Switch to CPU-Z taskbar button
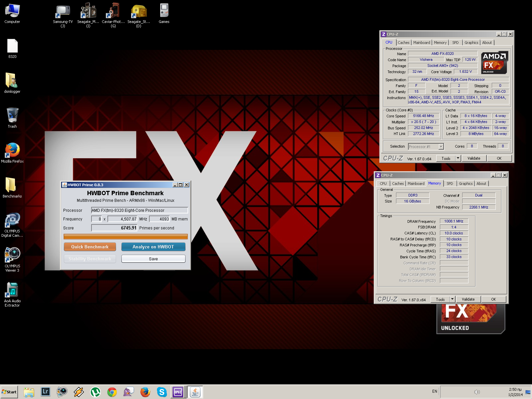The height and width of the screenshot is (399, 532). (178, 392)
